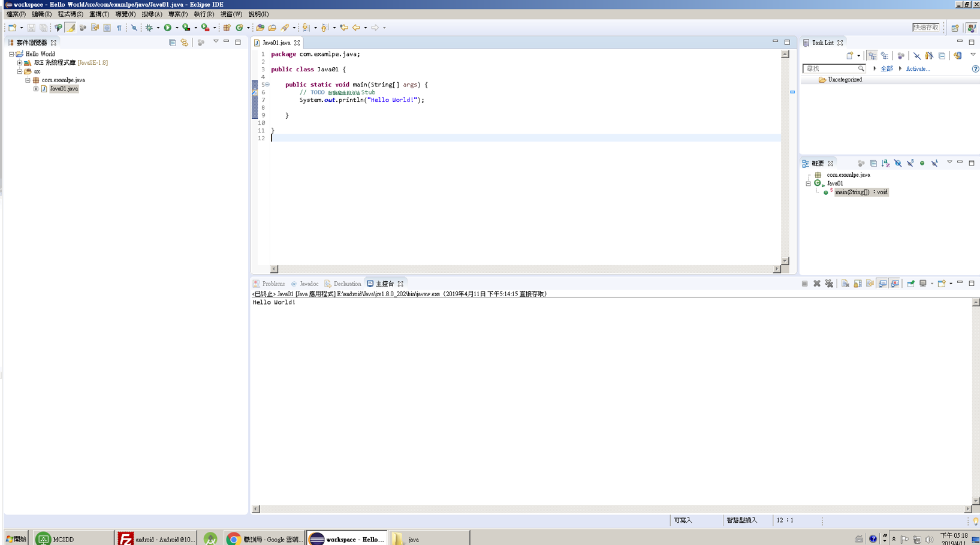The image size is (980, 545).
Task: Toggle Hide Fields in Outline view
Action: (898, 163)
